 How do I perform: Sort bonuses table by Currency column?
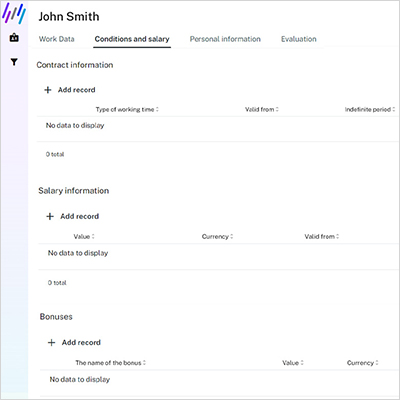[x=362, y=363]
